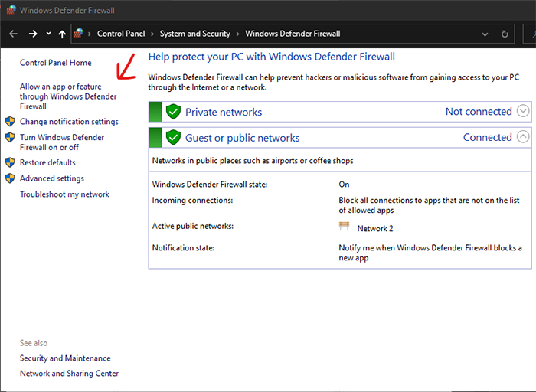The height and width of the screenshot is (392, 536).
Task: Click the Incoming connections label
Action: pos(192,201)
